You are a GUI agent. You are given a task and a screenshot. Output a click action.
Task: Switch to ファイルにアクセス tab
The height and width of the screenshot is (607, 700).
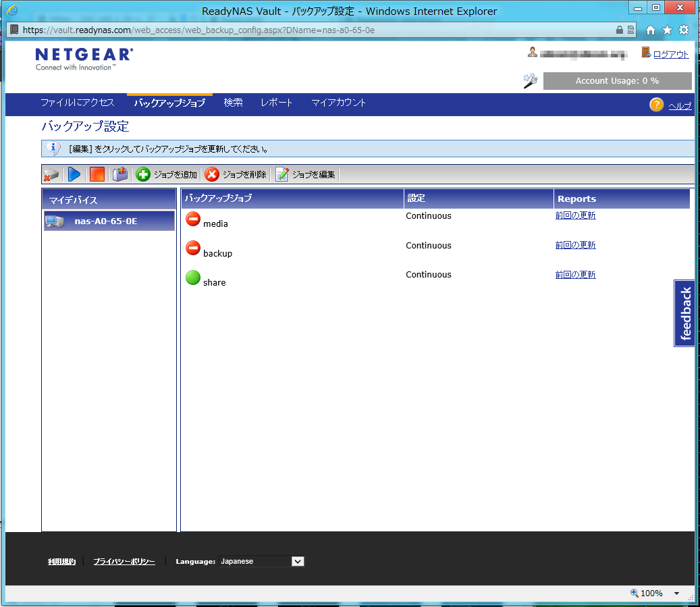(x=78, y=103)
